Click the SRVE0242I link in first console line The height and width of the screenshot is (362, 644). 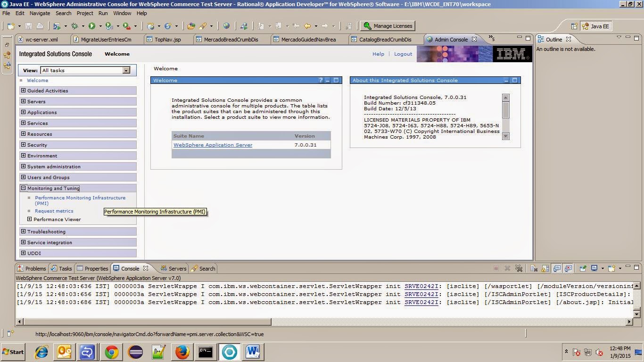[x=421, y=286]
